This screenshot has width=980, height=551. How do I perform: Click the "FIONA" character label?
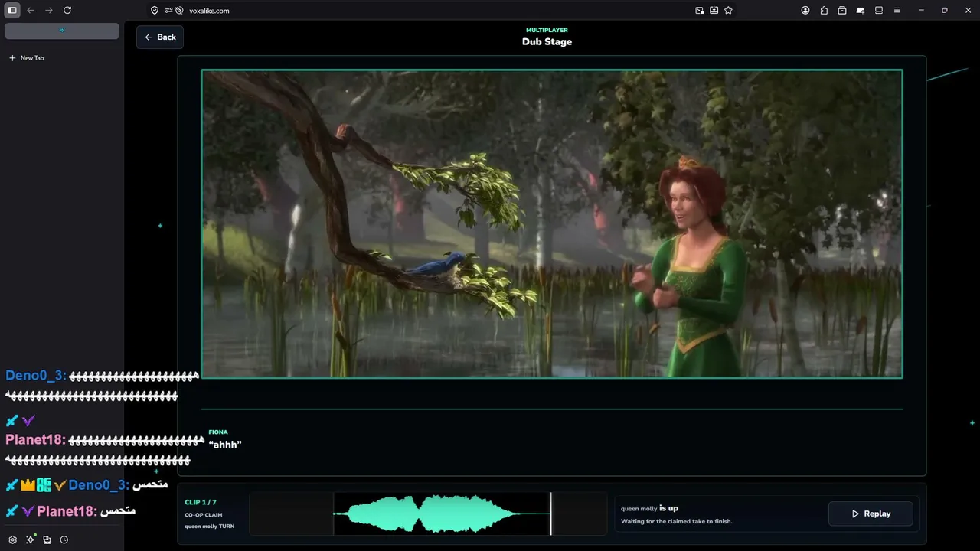point(218,432)
